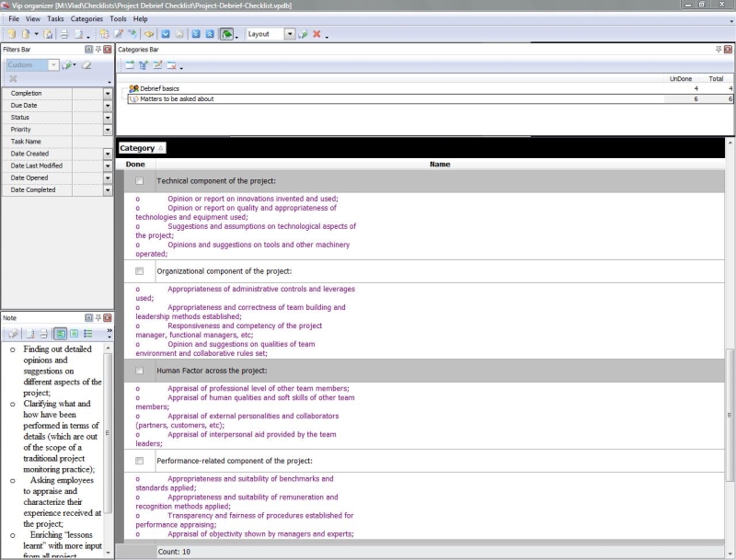Click the bulleted list icon in Note panel
This screenshot has height=560, width=736.
(88, 333)
